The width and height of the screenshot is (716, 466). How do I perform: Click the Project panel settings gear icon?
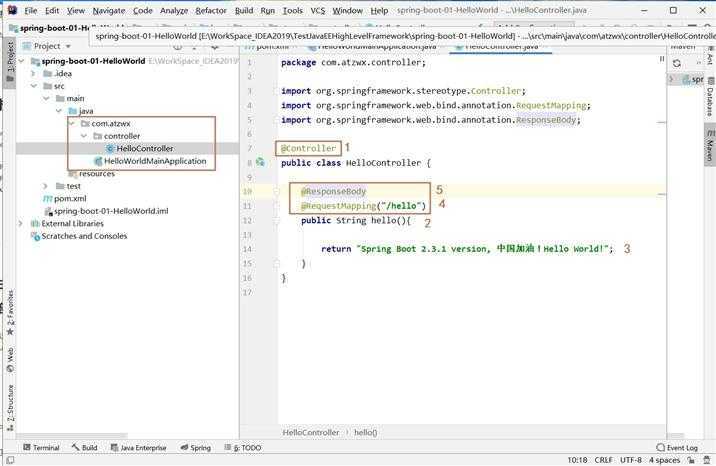(215, 47)
